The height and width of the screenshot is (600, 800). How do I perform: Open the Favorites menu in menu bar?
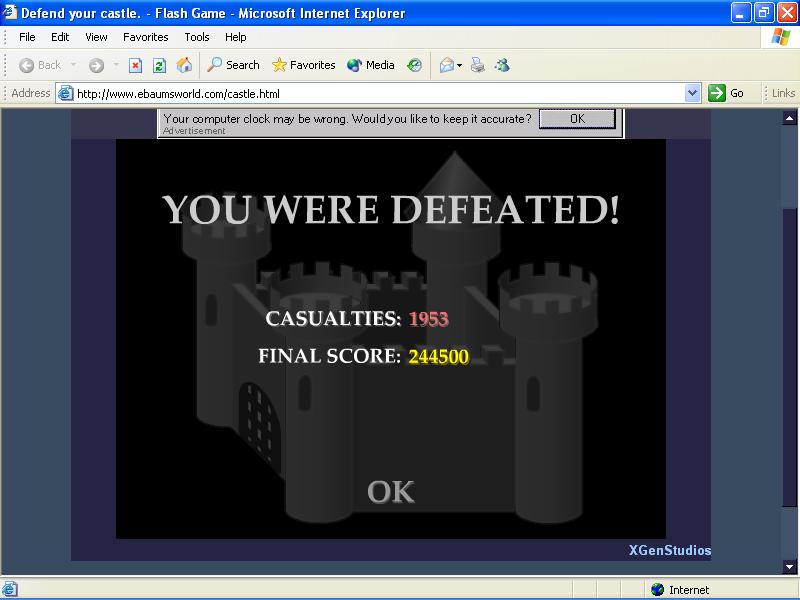coord(145,37)
